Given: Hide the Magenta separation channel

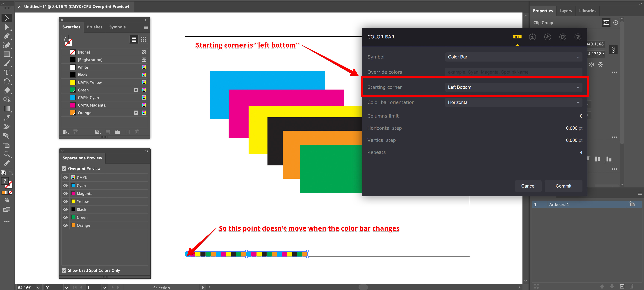Looking at the screenshot, I should 65,193.
